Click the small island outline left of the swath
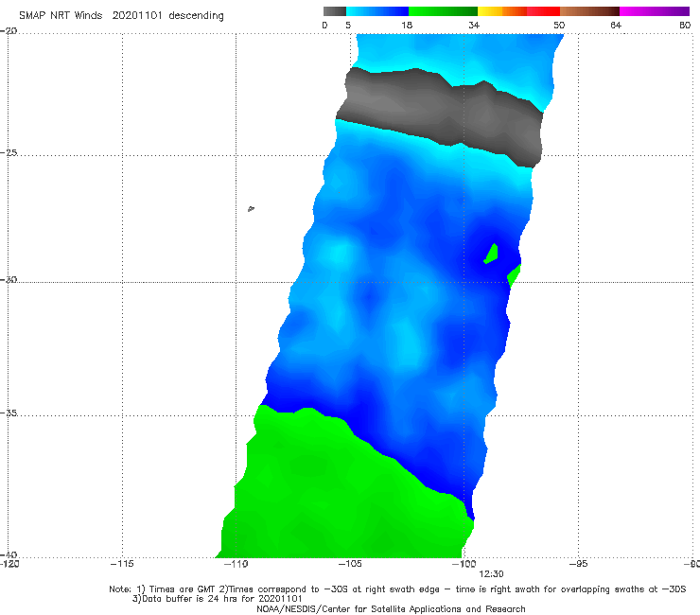700x615 pixels. pos(251,208)
